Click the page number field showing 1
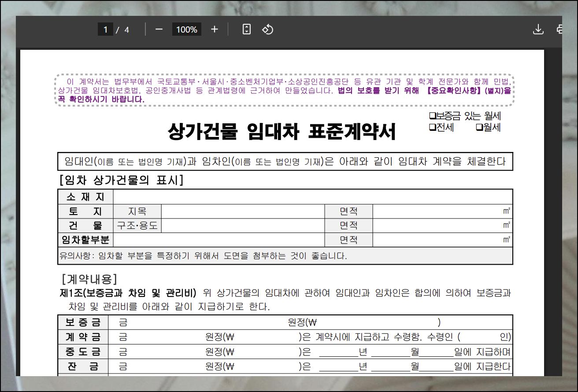Image resolution: width=578 pixels, height=392 pixels. [x=105, y=30]
